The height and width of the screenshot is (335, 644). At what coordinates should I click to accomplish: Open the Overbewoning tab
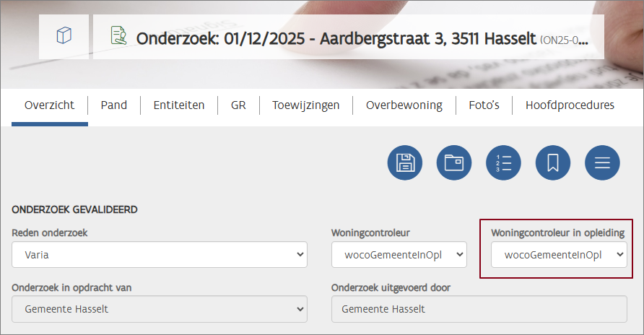[x=404, y=105]
